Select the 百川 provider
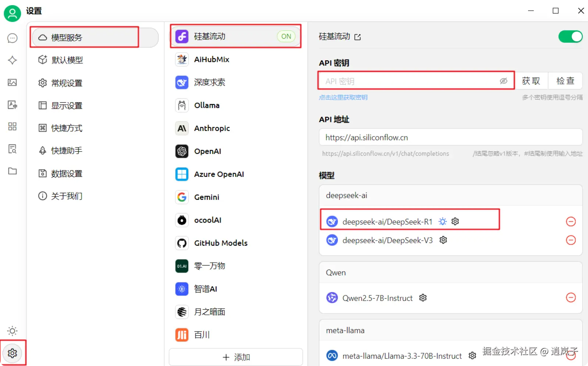Viewport: 588px width, 366px height. (235, 335)
